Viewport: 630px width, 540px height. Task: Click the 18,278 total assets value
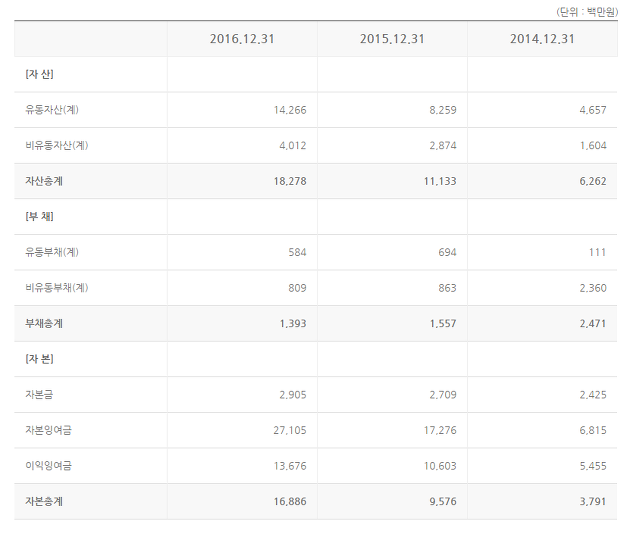click(290, 181)
